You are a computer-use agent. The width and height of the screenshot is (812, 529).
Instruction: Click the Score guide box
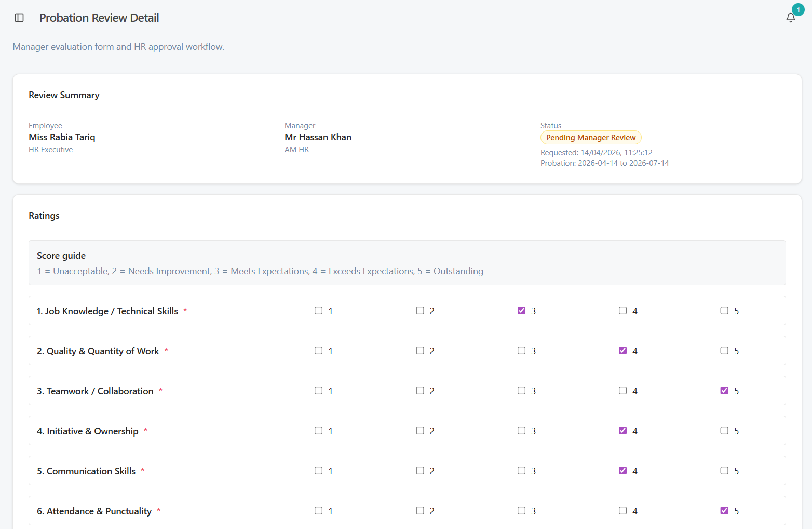coord(407,262)
